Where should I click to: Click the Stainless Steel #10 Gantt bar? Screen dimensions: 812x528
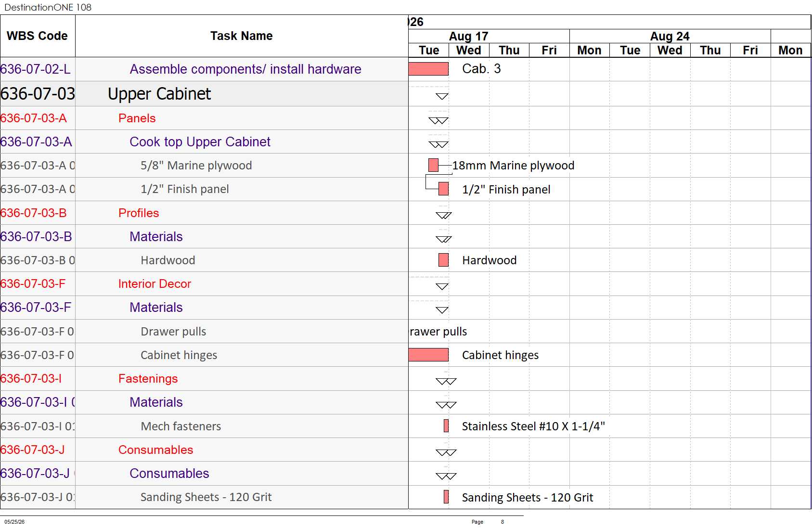point(446,425)
